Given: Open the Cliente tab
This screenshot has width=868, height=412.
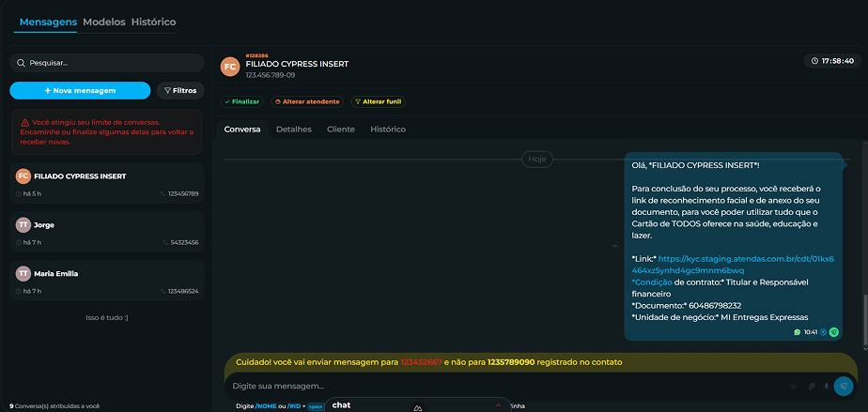Looking at the screenshot, I should point(341,130).
